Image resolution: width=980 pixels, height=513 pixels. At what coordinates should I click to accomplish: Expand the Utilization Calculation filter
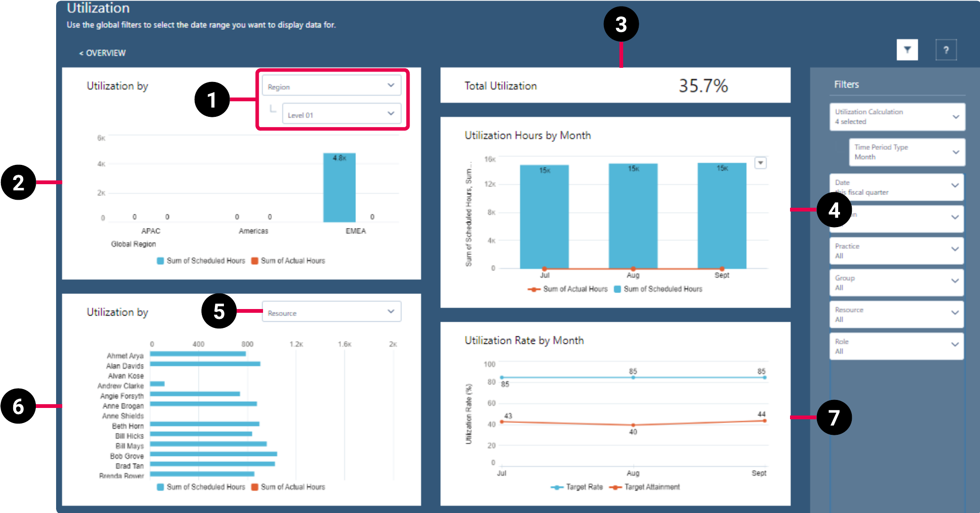pyautogui.click(x=896, y=116)
